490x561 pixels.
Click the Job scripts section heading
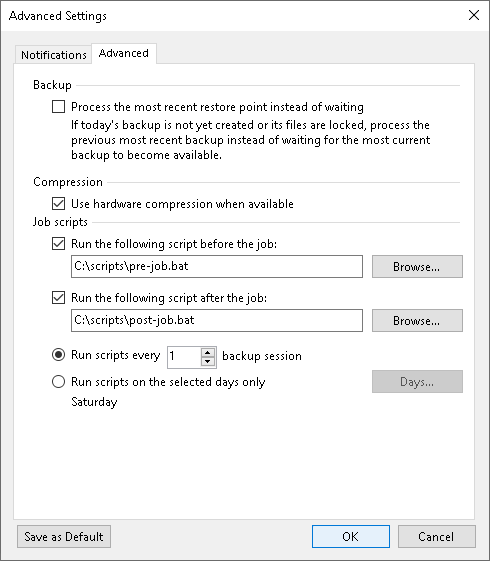pyautogui.click(x=60, y=222)
